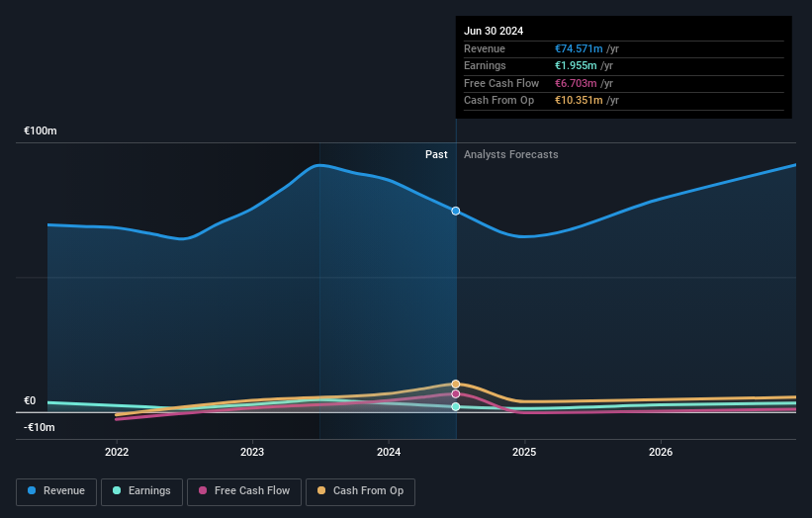Toggle the Cash From Op legend button
Screen dimensions: 812x518
(360, 491)
